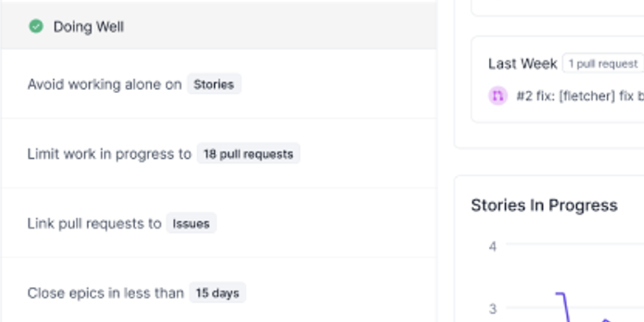The image size is (644, 322).
Task: Click the purple line in the chart
Action: coord(563,304)
